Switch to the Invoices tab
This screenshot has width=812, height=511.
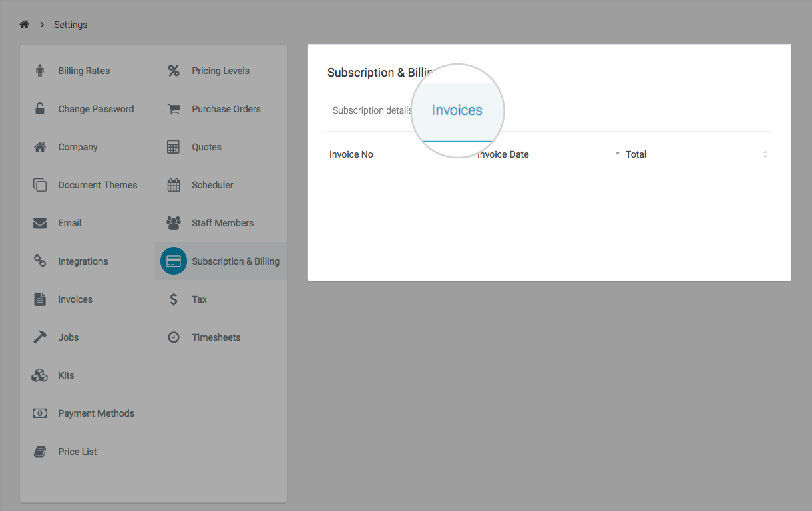tap(457, 110)
